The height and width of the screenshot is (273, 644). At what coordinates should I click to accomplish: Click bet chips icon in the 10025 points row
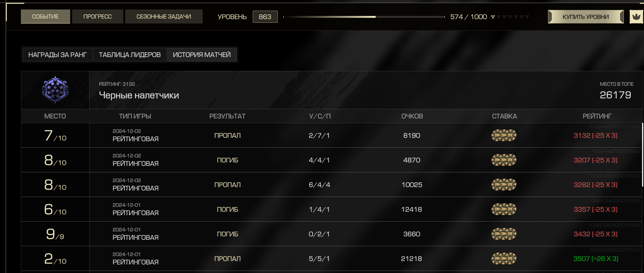coord(504,185)
